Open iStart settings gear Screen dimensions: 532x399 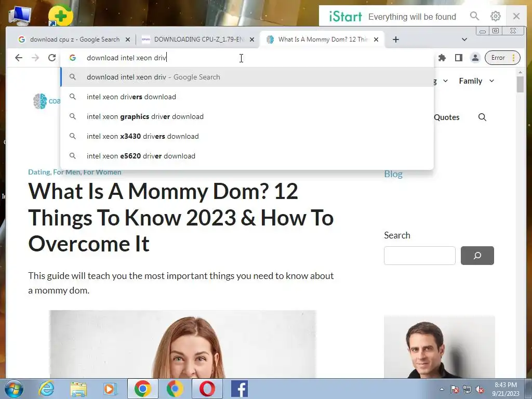point(495,16)
